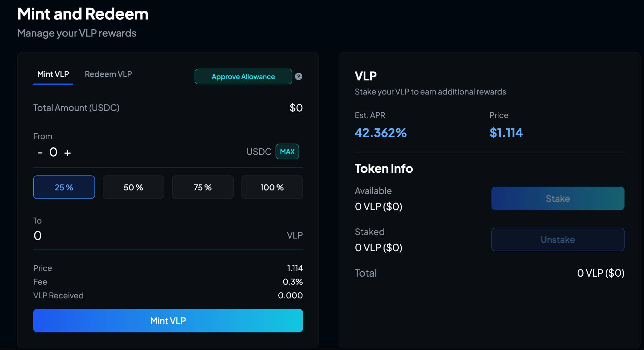
Task: Click the Approve Allowance button
Action: point(243,76)
